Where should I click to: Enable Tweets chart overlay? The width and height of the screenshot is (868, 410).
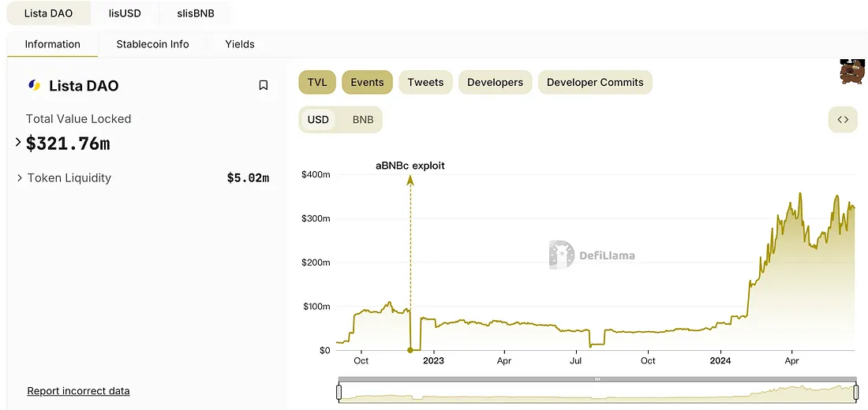click(425, 82)
